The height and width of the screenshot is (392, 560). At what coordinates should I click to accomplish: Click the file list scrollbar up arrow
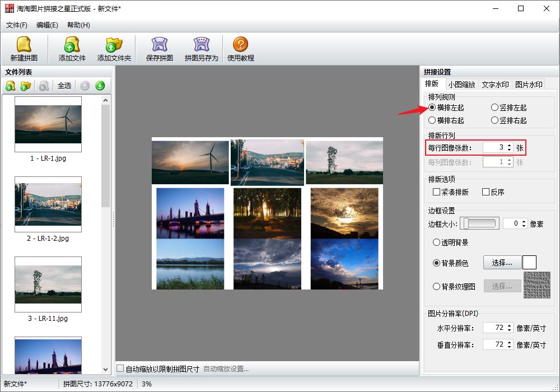(105, 100)
